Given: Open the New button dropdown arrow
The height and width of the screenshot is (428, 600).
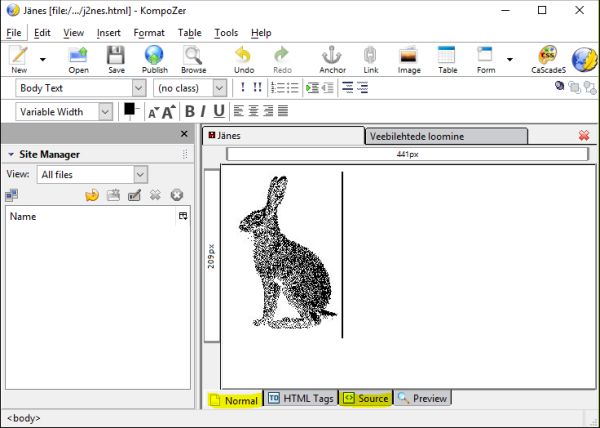Looking at the screenshot, I should coord(43,59).
